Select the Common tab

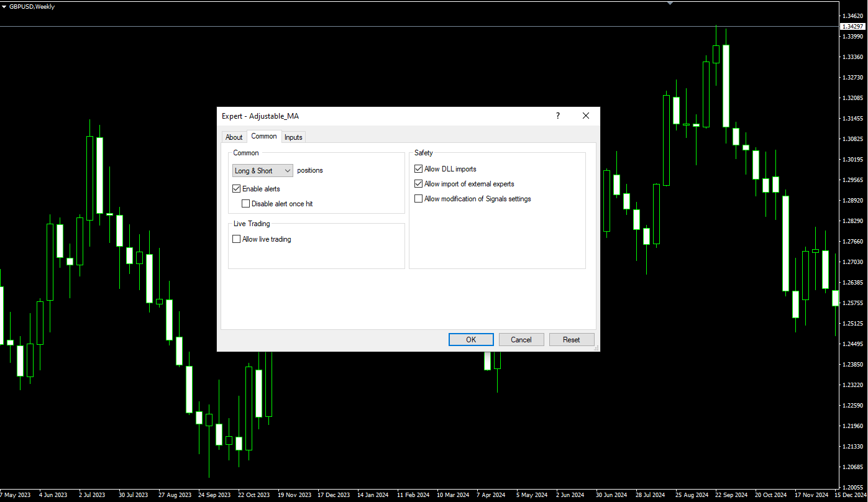point(264,137)
